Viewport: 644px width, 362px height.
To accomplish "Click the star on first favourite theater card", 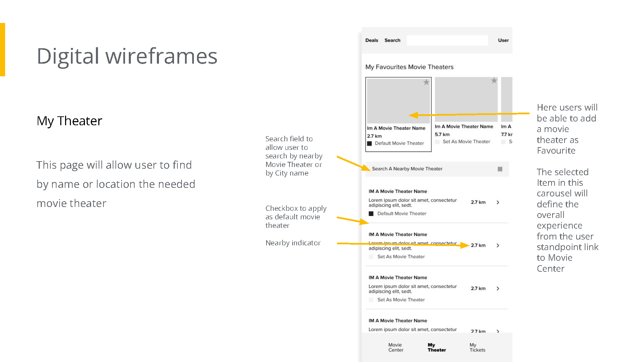I will [x=426, y=82].
